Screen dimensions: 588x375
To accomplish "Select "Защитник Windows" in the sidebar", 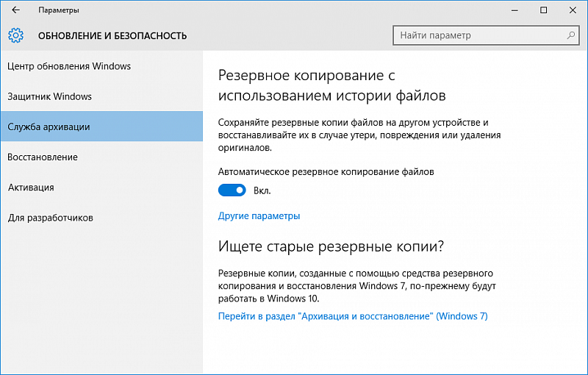I will [x=49, y=96].
